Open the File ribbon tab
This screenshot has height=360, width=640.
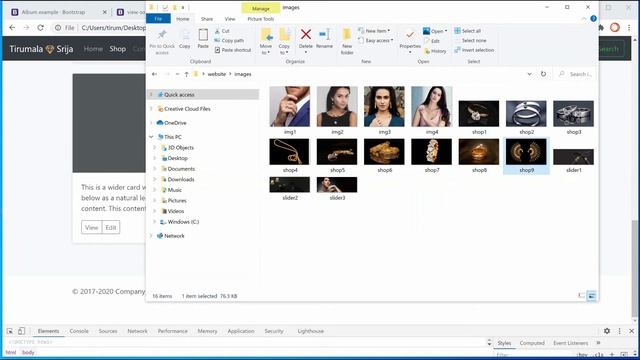[158, 19]
